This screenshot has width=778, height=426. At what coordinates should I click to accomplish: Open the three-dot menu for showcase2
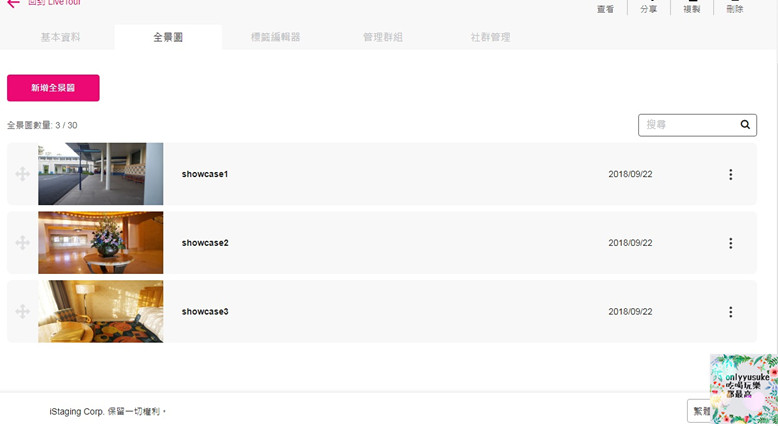pos(730,243)
